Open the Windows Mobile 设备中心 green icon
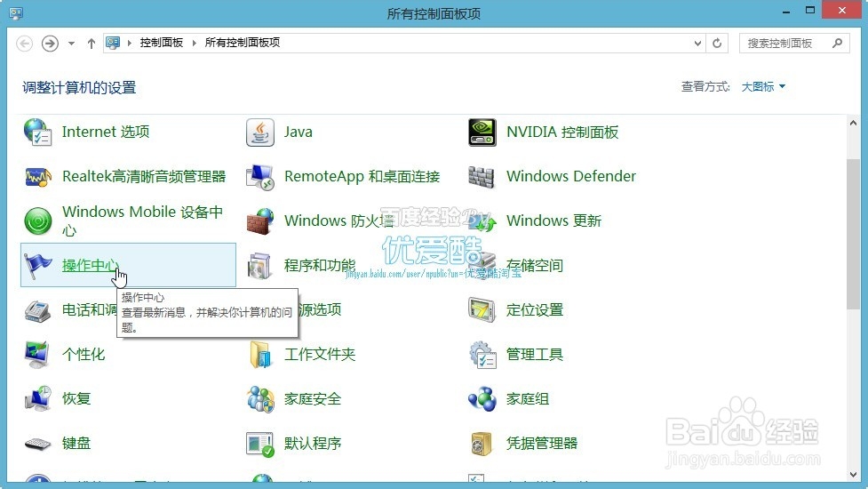Image resolution: width=868 pixels, height=489 pixels. pos(37,221)
